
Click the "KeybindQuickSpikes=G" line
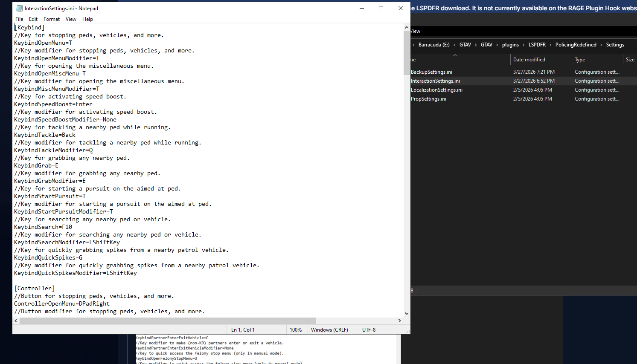48,258
